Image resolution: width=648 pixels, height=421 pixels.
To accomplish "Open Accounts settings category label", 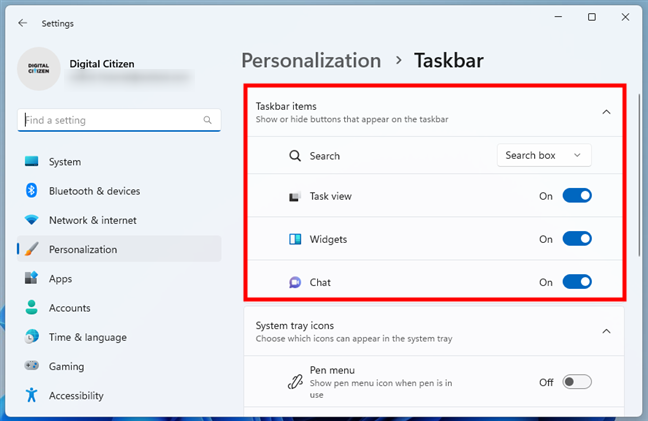I will 69,308.
